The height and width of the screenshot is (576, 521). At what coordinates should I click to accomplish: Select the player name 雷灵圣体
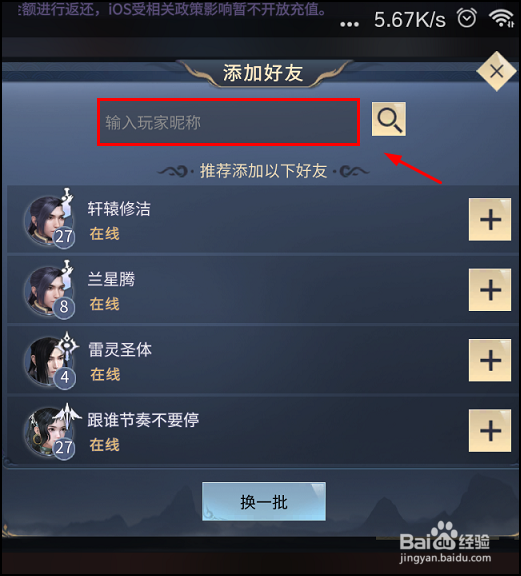[120, 349]
